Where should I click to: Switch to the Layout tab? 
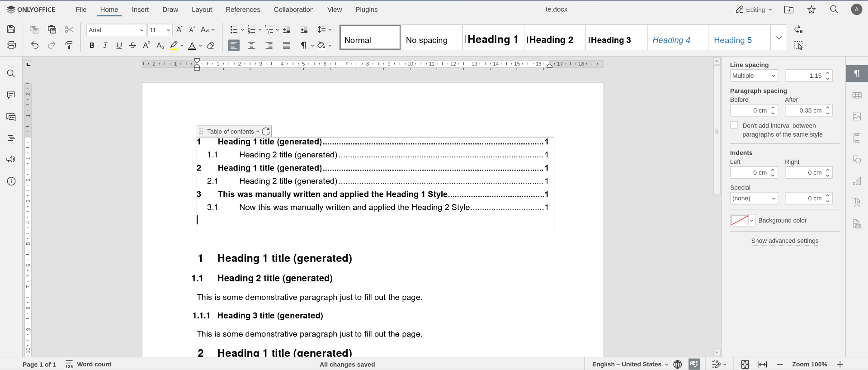point(202,9)
